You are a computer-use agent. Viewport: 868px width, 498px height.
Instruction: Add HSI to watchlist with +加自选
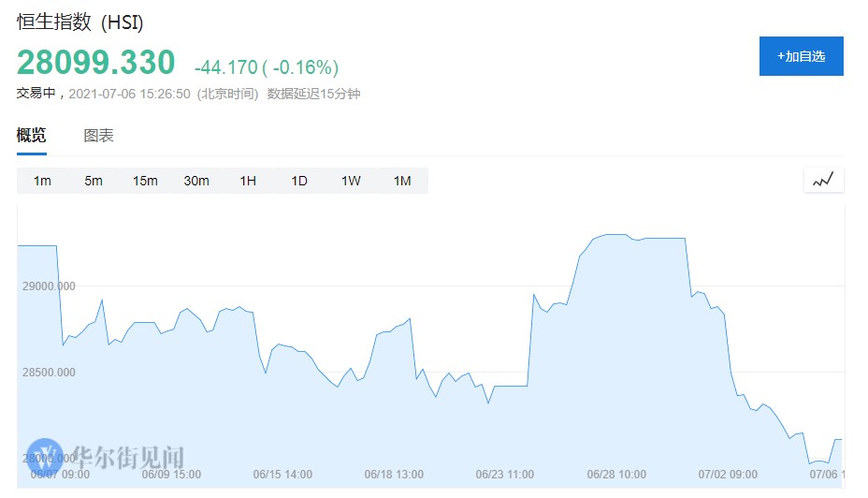coord(801,56)
